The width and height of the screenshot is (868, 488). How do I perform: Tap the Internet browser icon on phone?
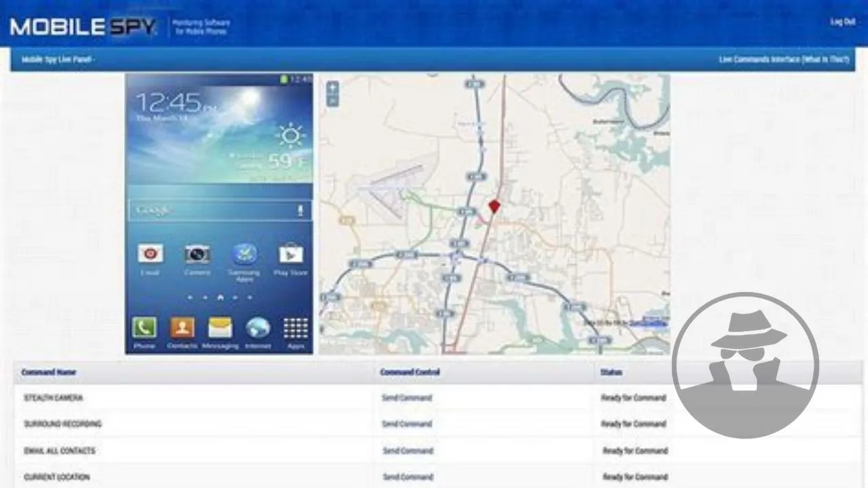tap(258, 328)
